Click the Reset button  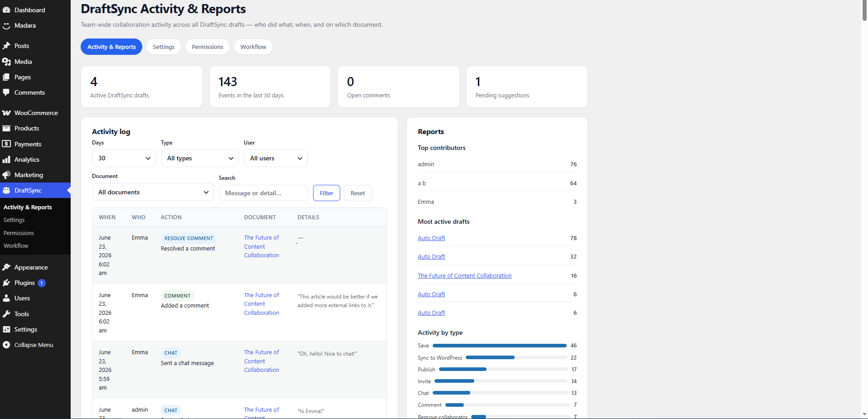point(357,193)
